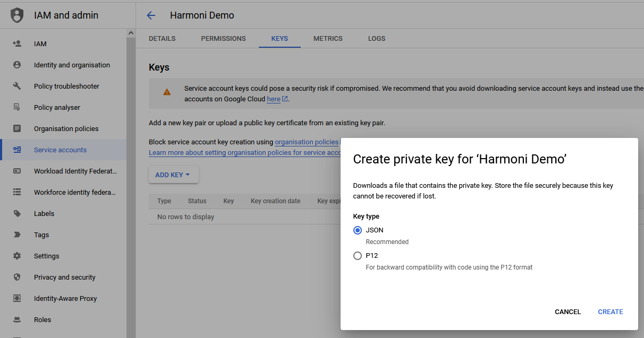This screenshot has height=338, width=644.
Task: Open the ADD KEY dropdown
Action: [173, 175]
